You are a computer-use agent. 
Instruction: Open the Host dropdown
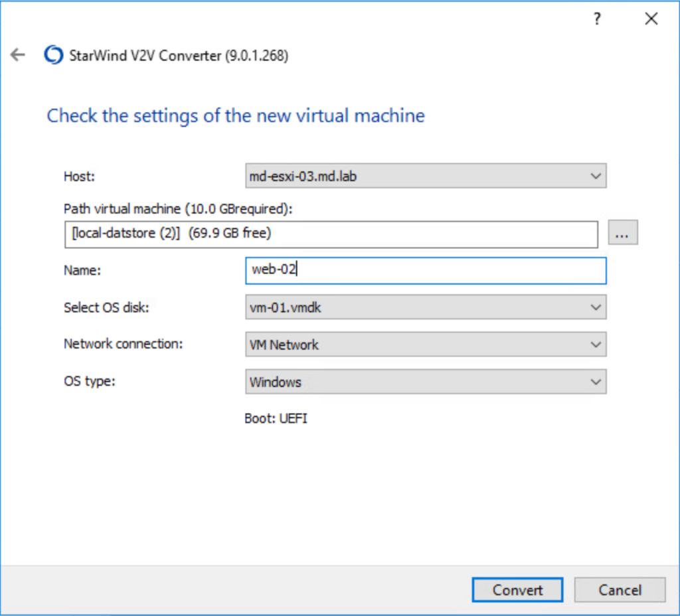426,176
